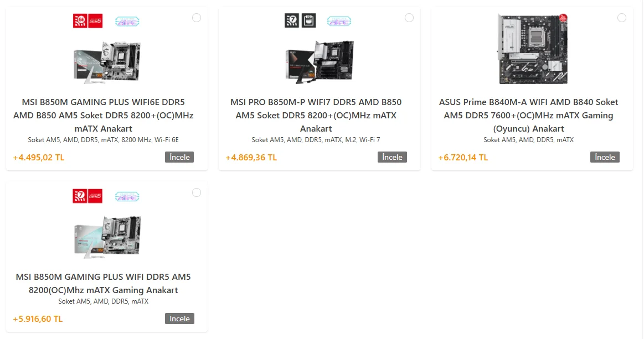Viewport: 644px width, 339px height.
Task: Select the MSI PRO B850M-P WIFI7 radio button
Action: click(x=409, y=18)
